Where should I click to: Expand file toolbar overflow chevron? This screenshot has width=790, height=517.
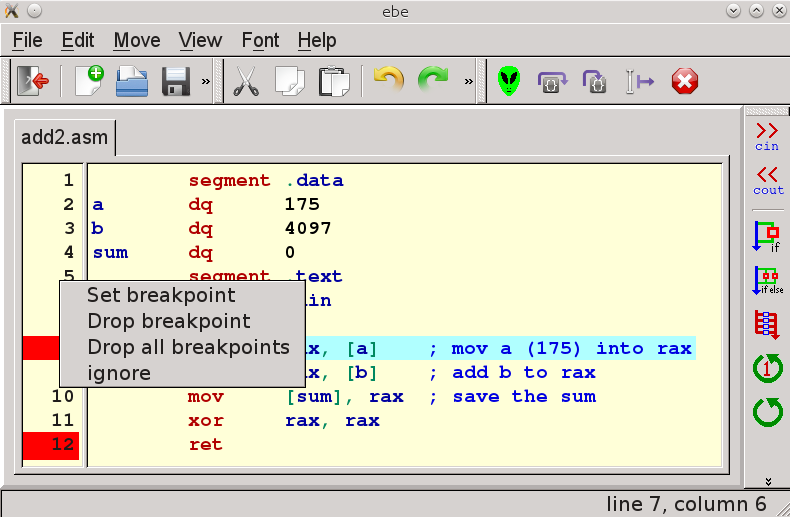pyautogui.click(x=206, y=81)
